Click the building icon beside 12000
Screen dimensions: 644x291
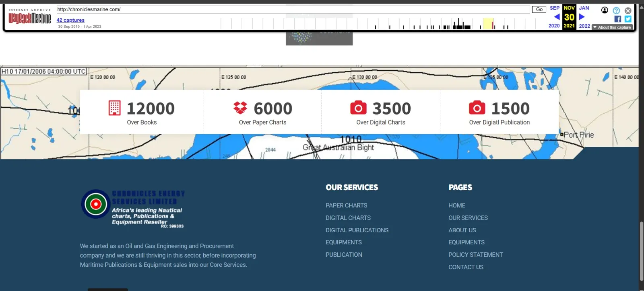tap(115, 108)
